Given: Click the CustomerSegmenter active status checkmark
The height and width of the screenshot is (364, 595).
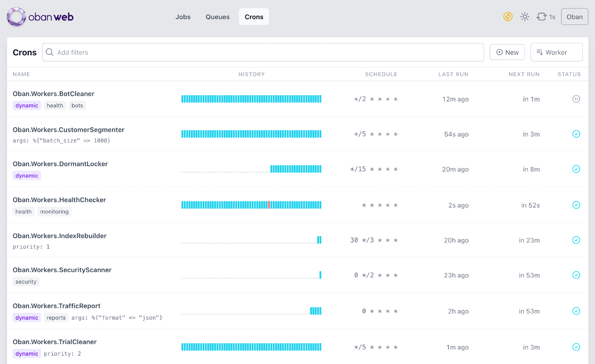Looking at the screenshot, I should pos(576,134).
